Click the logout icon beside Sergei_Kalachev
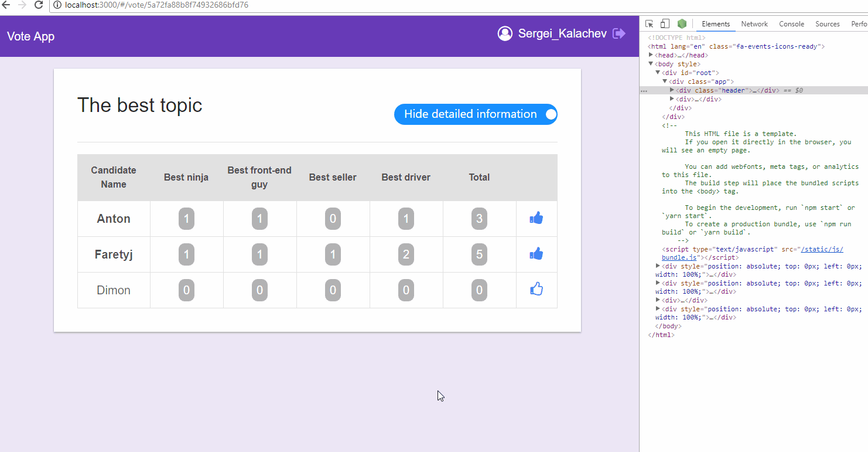This screenshot has height=452, width=868. click(618, 33)
